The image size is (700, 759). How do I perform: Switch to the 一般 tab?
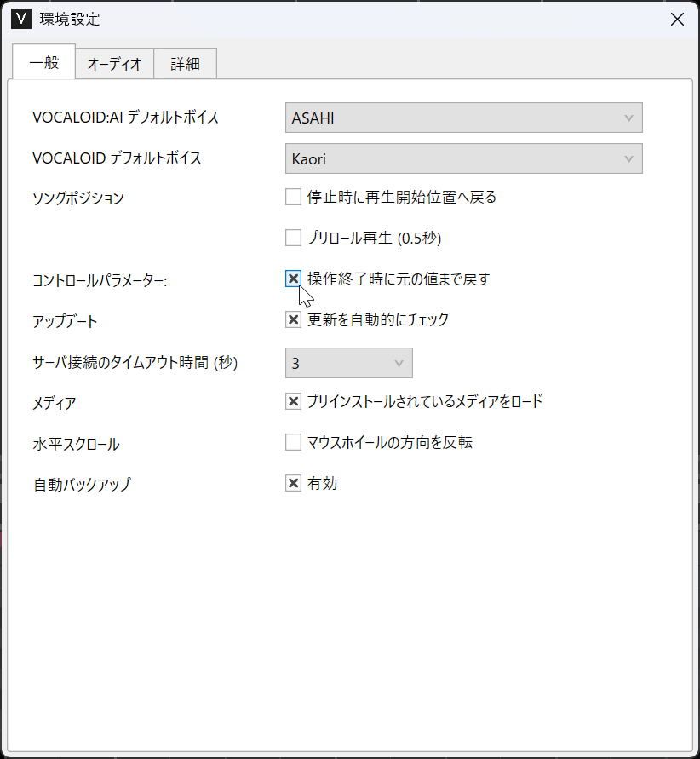click(x=43, y=62)
